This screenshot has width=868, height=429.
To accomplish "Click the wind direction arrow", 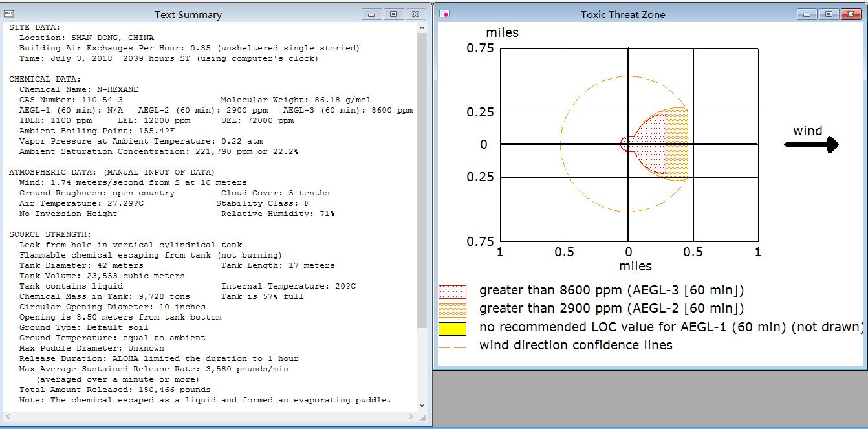I will (812, 145).
